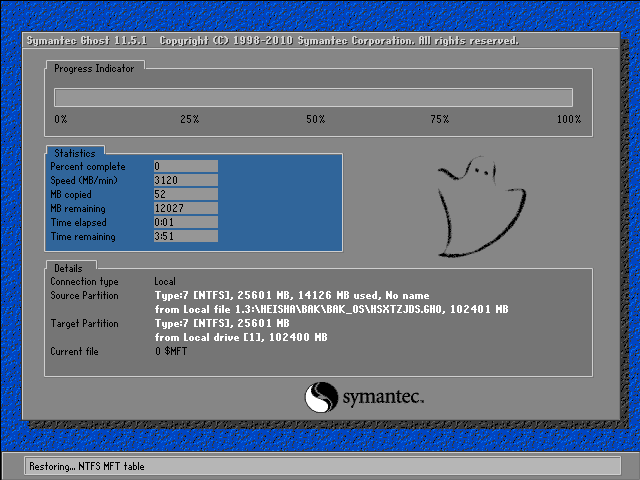Click the Symantec yin-yang logo icon
The width and height of the screenshot is (640, 480).
pos(321,397)
